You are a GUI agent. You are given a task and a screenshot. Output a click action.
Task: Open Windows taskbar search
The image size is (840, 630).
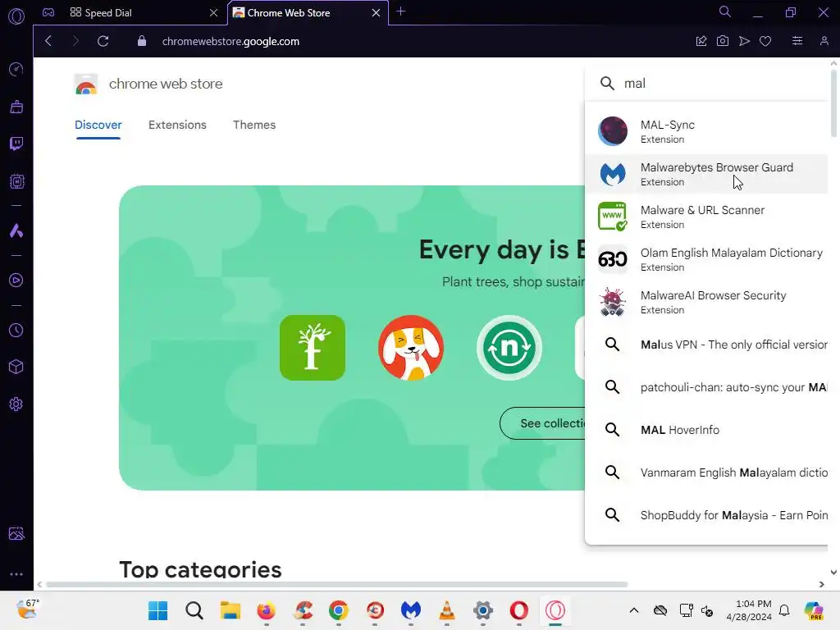(194, 610)
